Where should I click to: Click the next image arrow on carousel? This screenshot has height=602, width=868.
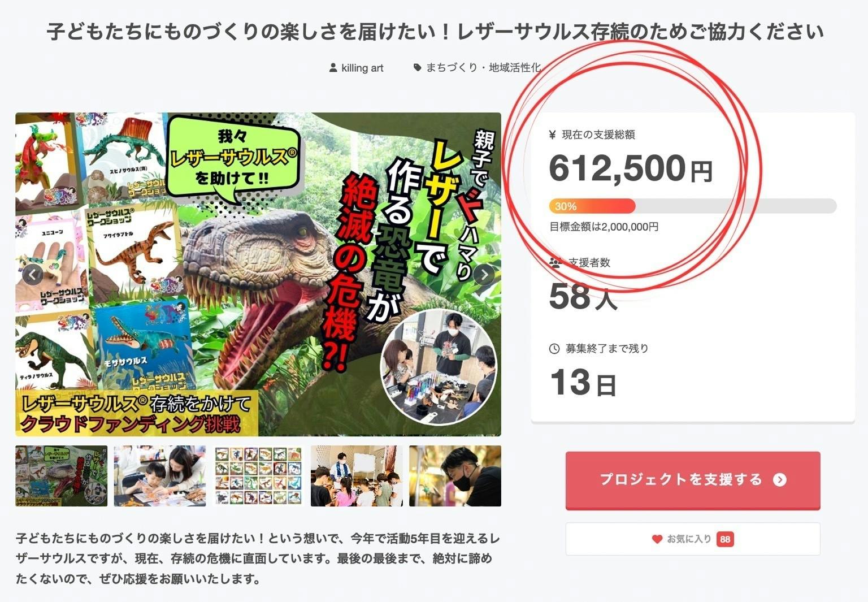click(484, 275)
